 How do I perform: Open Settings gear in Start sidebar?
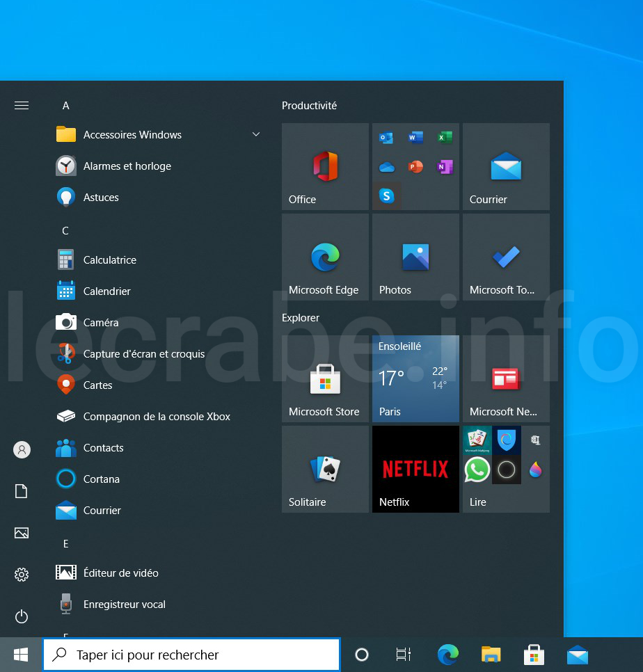tap(22, 575)
